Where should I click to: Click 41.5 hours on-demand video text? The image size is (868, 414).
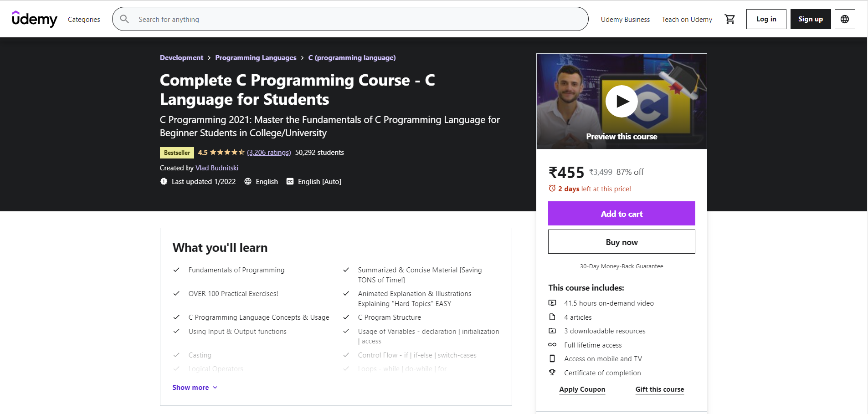click(609, 303)
